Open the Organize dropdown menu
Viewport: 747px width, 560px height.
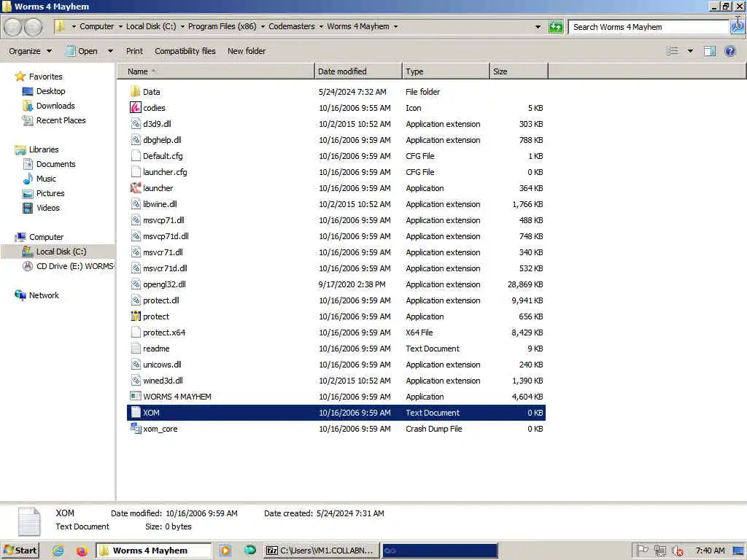(30, 51)
